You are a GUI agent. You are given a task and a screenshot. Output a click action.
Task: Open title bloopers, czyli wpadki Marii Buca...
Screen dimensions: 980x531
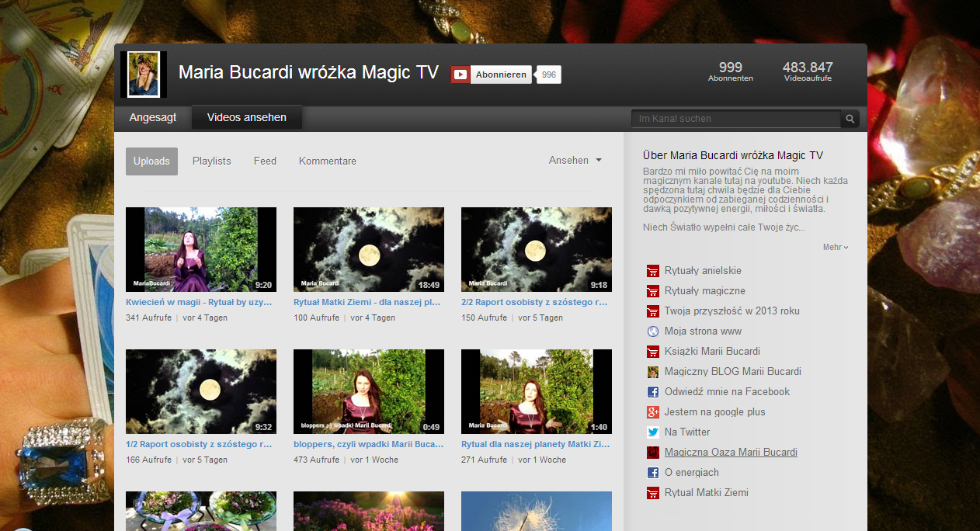click(x=369, y=445)
